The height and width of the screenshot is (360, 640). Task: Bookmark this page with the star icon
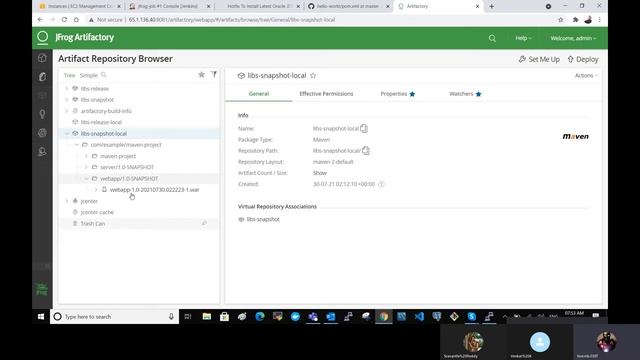561,20
